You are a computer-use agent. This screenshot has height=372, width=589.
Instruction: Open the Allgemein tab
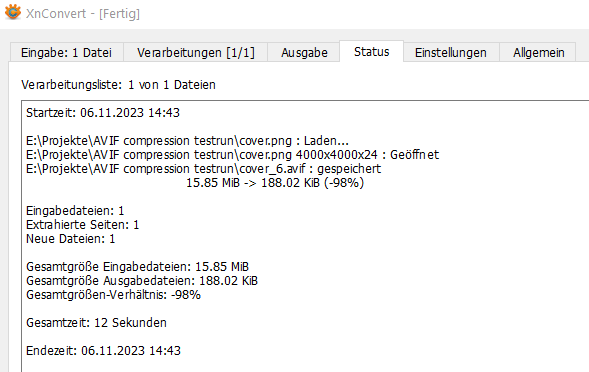[539, 52]
